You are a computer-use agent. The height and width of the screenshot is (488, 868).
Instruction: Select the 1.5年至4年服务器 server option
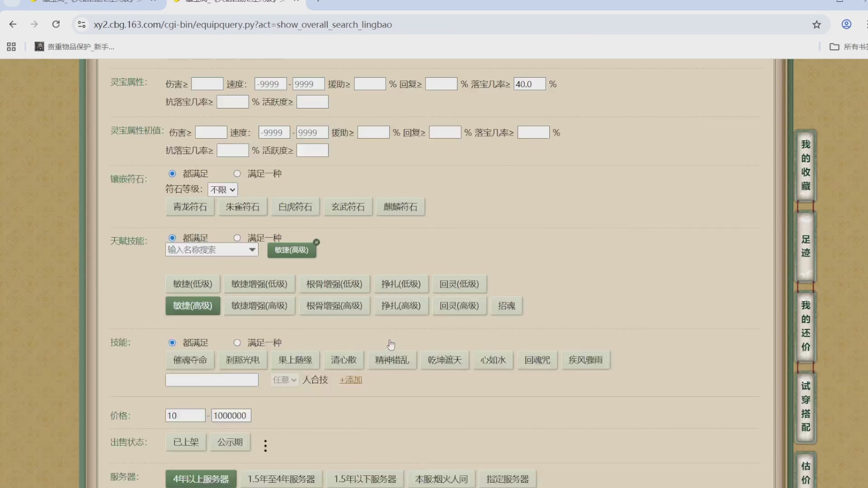(281, 479)
